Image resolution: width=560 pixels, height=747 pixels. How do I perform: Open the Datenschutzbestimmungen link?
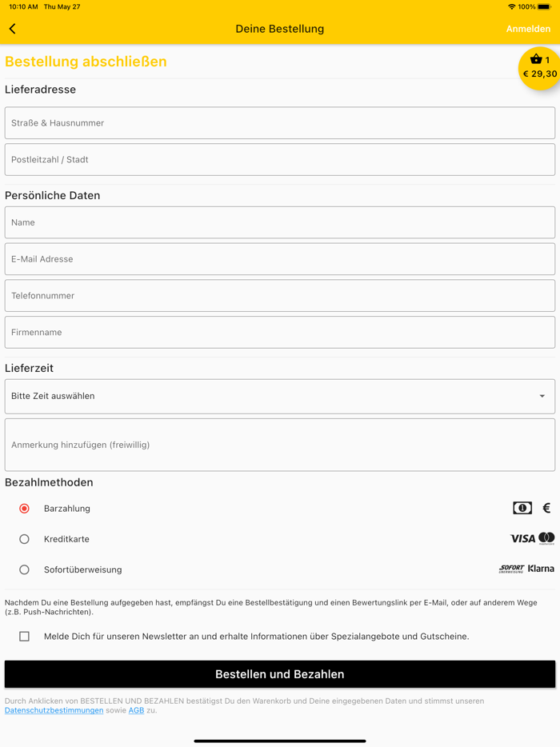[x=54, y=710]
